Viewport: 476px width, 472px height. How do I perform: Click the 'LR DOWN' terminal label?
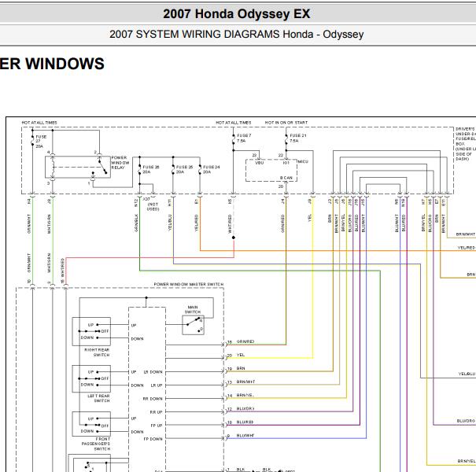pyautogui.click(x=153, y=372)
